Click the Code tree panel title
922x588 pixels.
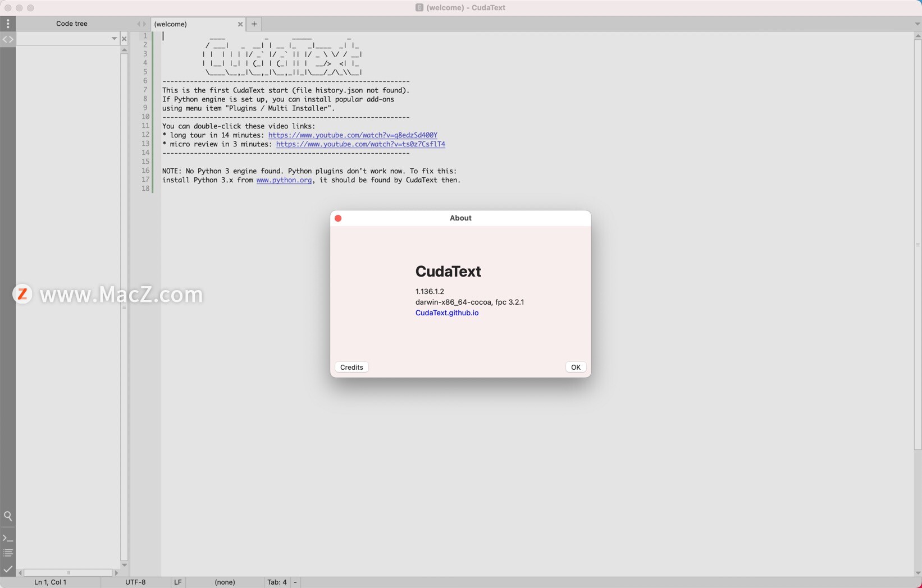point(72,24)
